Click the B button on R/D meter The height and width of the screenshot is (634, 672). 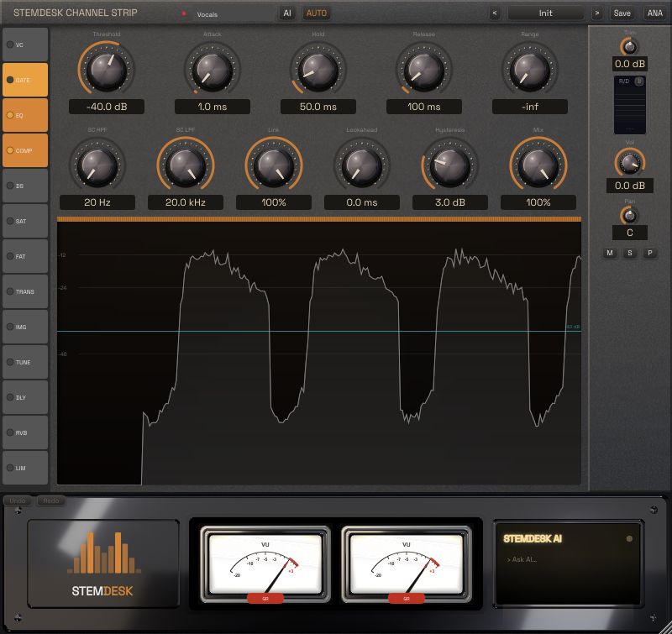tap(639, 81)
